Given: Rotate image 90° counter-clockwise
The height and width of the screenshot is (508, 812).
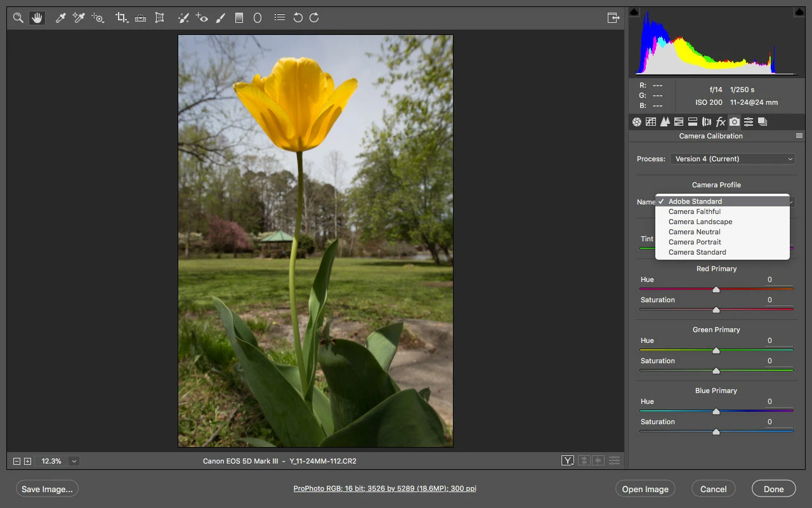Looking at the screenshot, I should 298,18.
